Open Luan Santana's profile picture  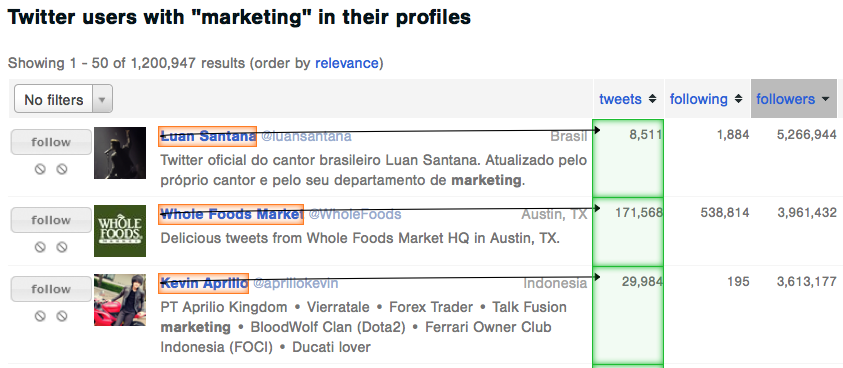coord(120,153)
